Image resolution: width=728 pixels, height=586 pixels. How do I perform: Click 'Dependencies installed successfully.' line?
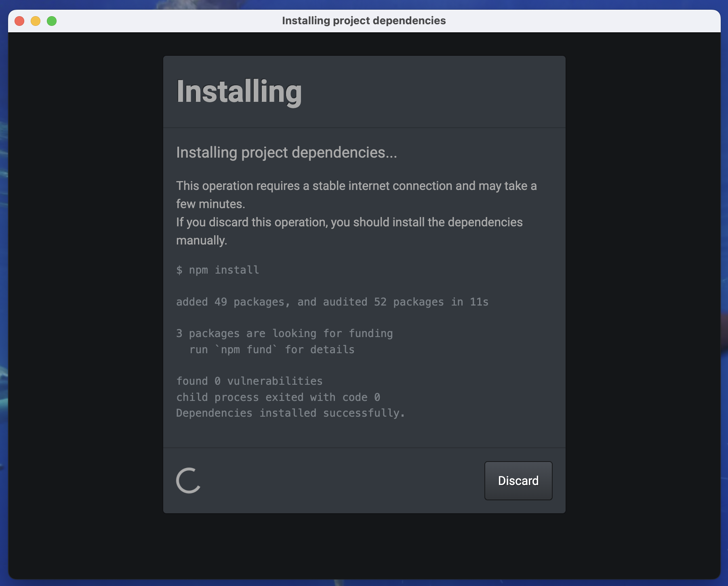point(290,413)
